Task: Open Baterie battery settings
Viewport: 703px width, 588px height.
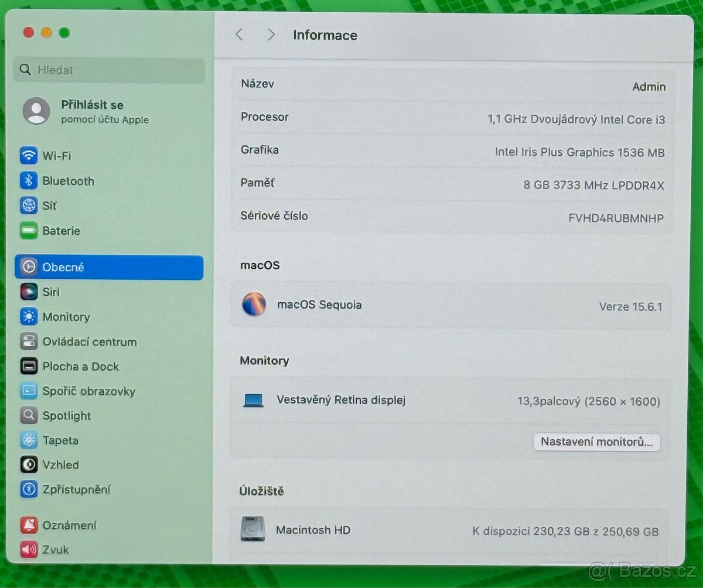Action: (x=61, y=231)
